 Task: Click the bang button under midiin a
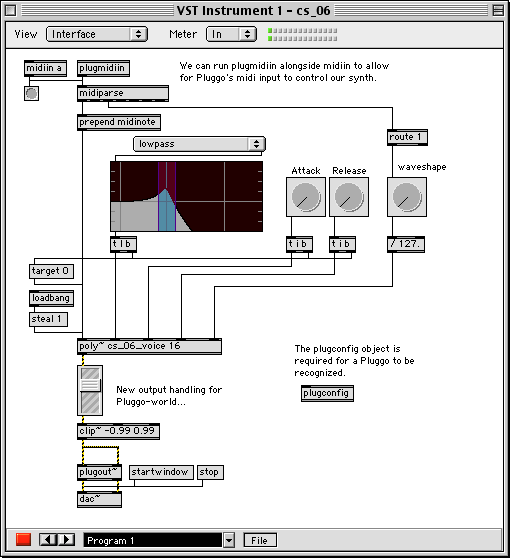click(31, 94)
